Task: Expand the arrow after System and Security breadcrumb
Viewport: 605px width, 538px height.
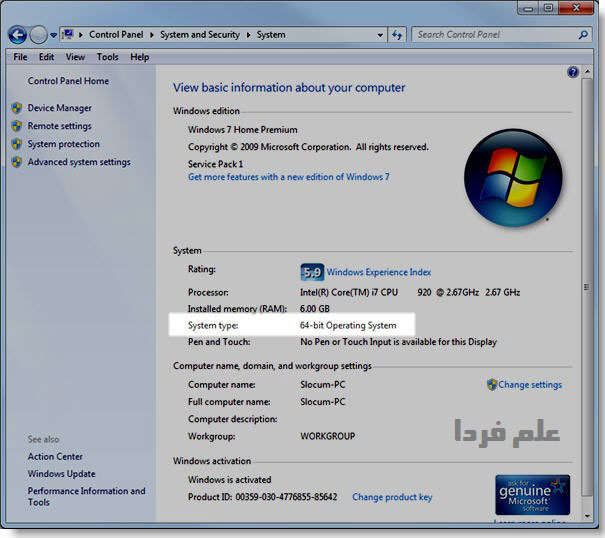Action: point(248,35)
